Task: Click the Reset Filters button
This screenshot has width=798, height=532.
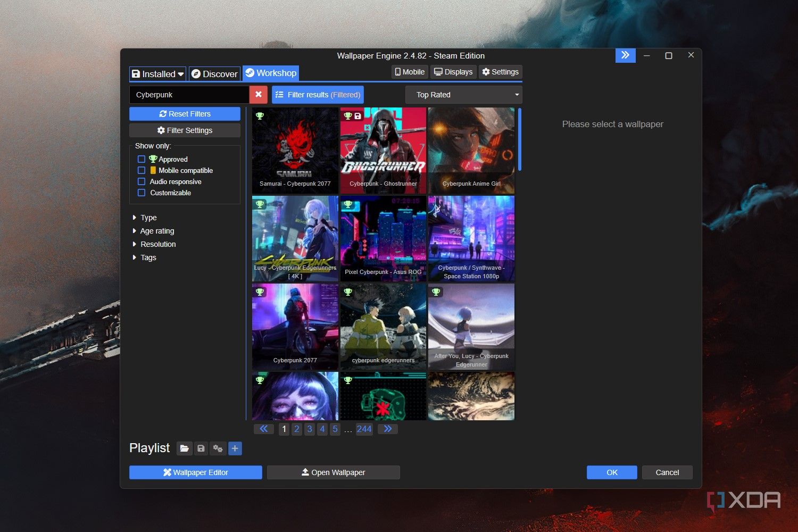Action: [185, 114]
